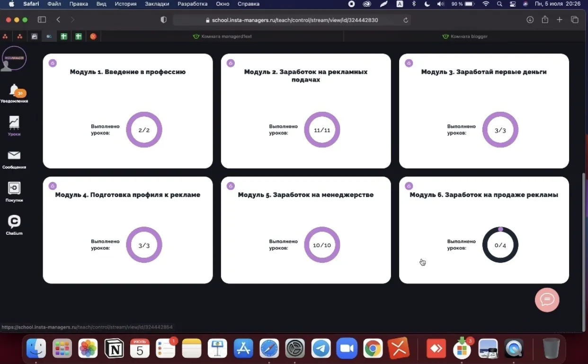
Task: Click the 0/4 progress ring in Модуль 6
Action: (500, 245)
